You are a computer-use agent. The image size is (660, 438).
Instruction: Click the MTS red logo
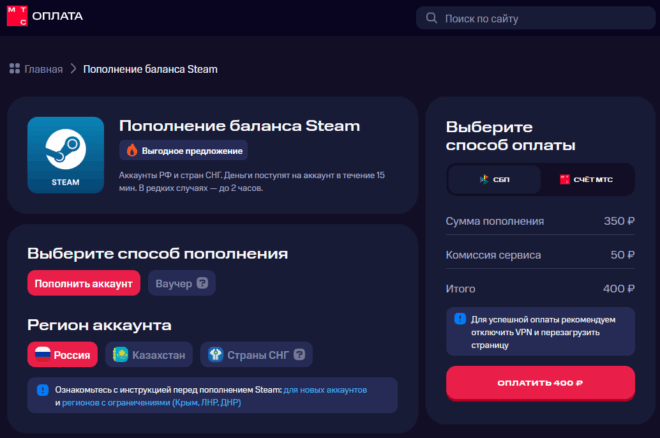point(17,16)
